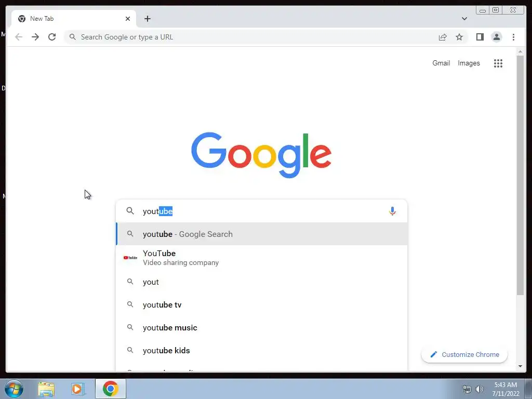The height and width of the screenshot is (399, 532).
Task: Click the scrollbar down arrow
Action: (x=520, y=366)
